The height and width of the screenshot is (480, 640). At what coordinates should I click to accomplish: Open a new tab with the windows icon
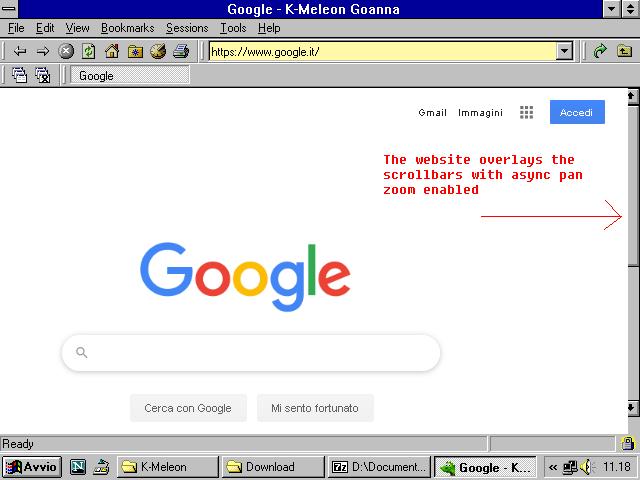click(x=19, y=75)
